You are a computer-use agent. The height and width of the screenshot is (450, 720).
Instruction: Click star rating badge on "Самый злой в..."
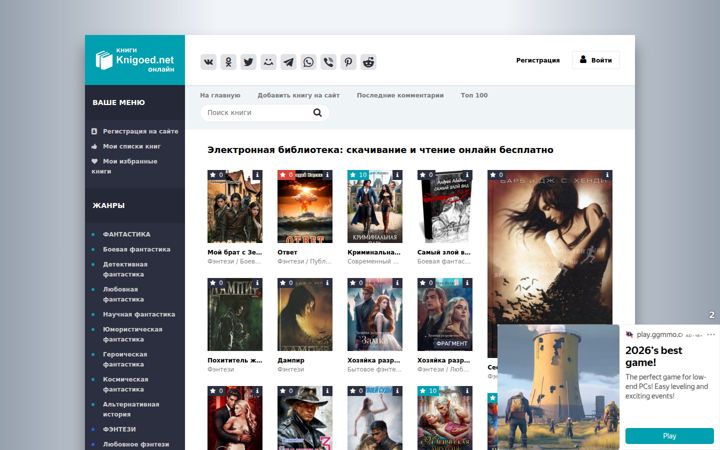click(x=427, y=175)
